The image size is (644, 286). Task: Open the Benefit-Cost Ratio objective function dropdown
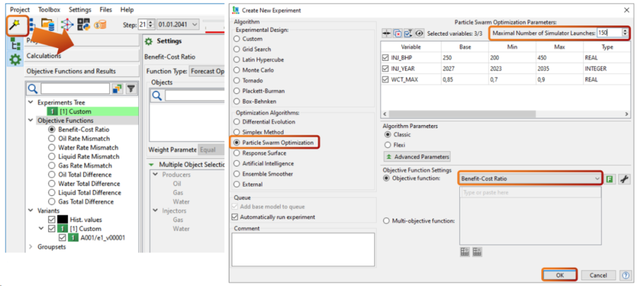tap(530, 179)
